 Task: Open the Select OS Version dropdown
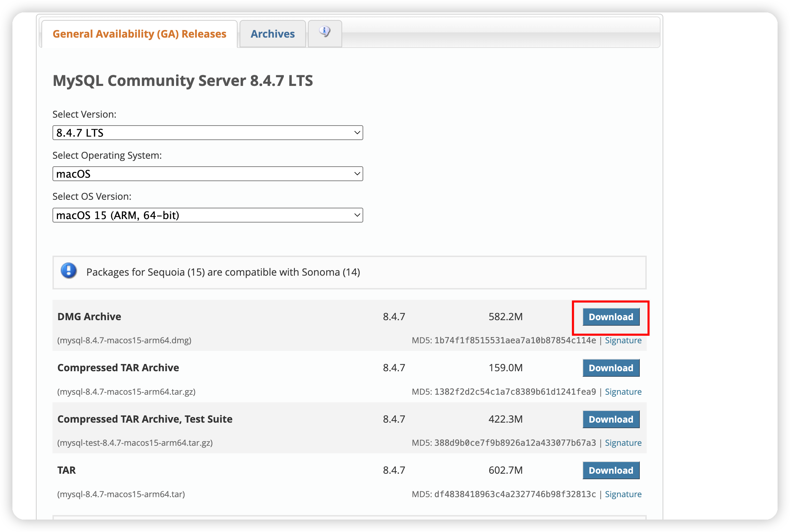click(208, 215)
